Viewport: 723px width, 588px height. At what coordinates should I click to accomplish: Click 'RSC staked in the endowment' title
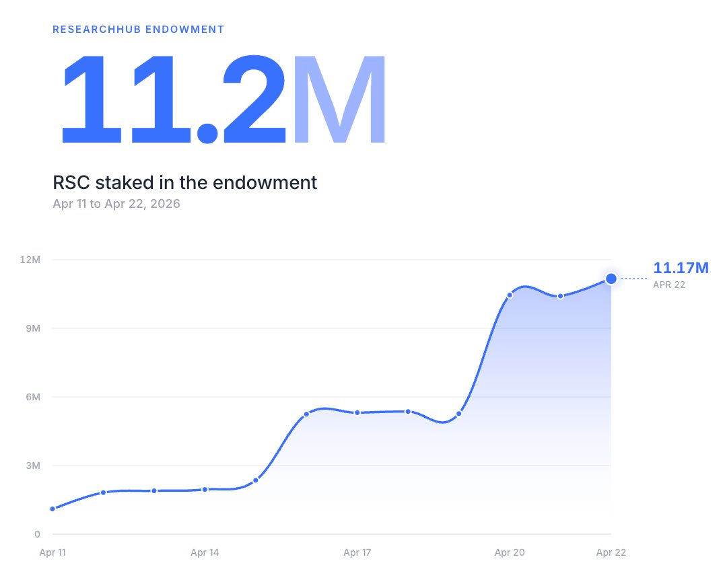click(184, 182)
